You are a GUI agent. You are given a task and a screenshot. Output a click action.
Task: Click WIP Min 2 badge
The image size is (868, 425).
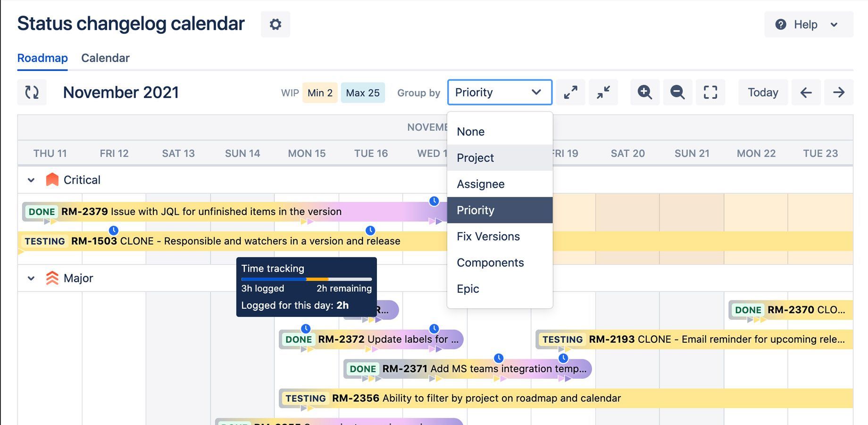pyautogui.click(x=320, y=93)
